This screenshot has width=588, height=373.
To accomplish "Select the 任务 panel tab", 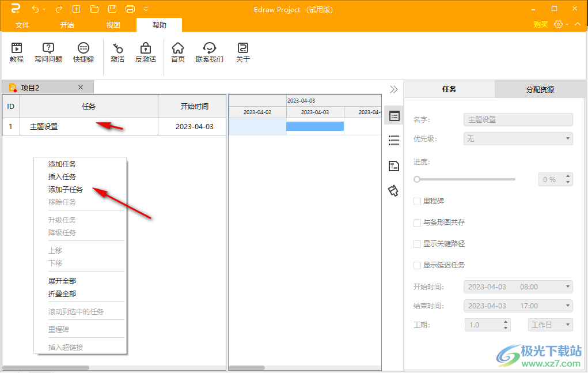I will point(449,89).
